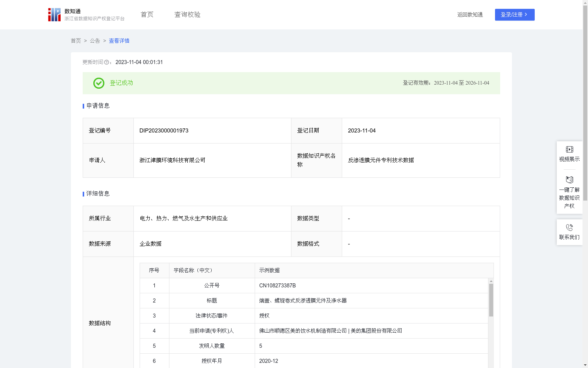Open 一键了解数据知识产权 guide icon
Screen dimensions: 588x368
[570, 180]
